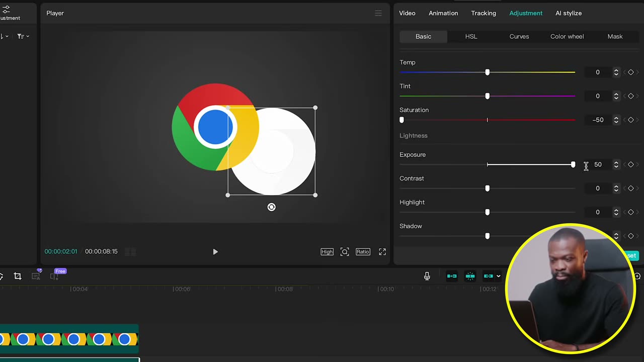Change preview quality with the High button

(327, 251)
